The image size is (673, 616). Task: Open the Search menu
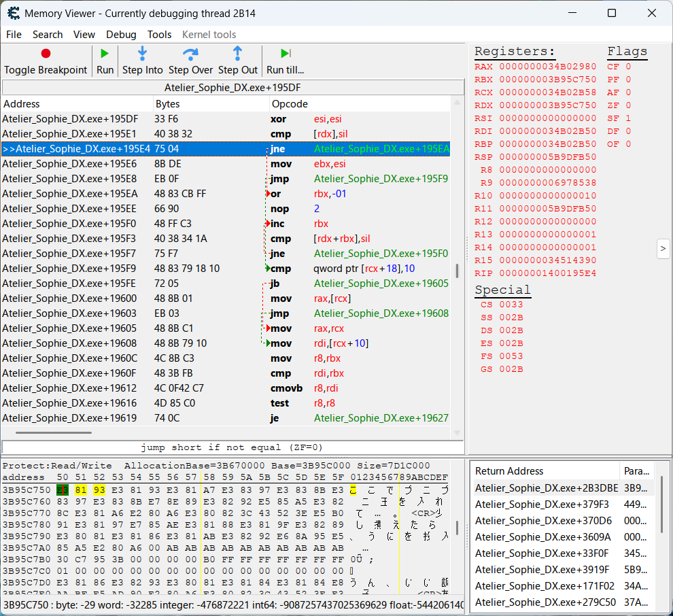(48, 35)
